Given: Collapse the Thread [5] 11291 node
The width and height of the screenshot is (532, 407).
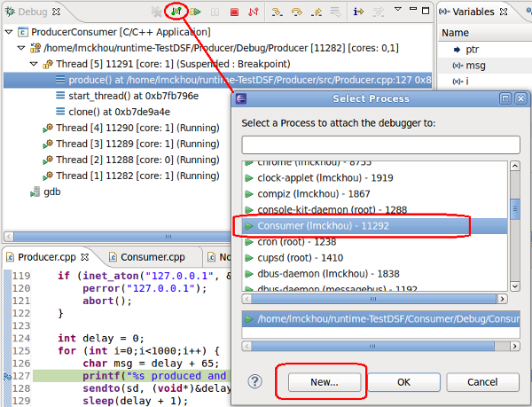Looking at the screenshot, I should [x=34, y=64].
